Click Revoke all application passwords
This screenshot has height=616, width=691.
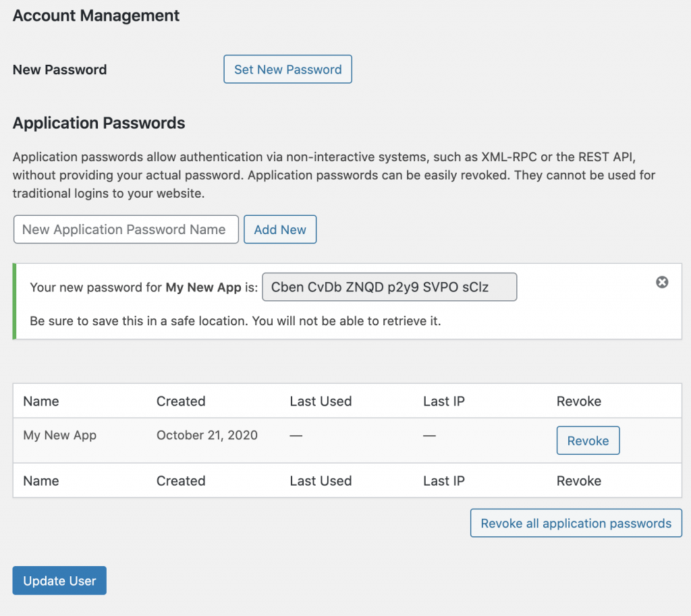576,523
